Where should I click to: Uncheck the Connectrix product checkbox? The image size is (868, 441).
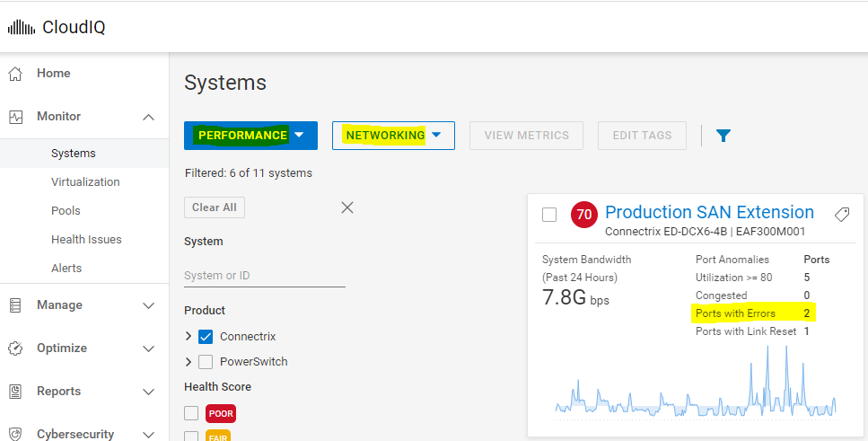click(205, 337)
